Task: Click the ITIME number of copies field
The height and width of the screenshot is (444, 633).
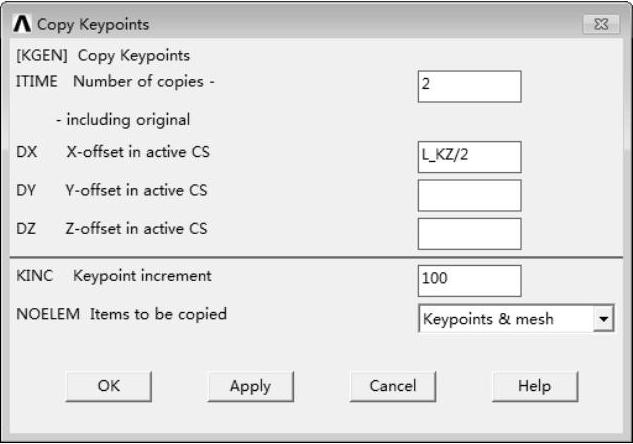Action: [469, 86]
